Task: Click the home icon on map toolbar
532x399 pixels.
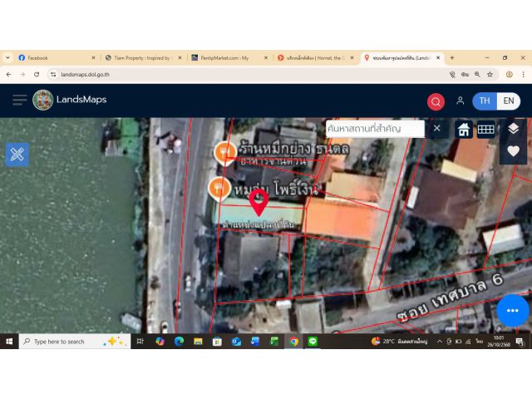Action: click(464, 130)
